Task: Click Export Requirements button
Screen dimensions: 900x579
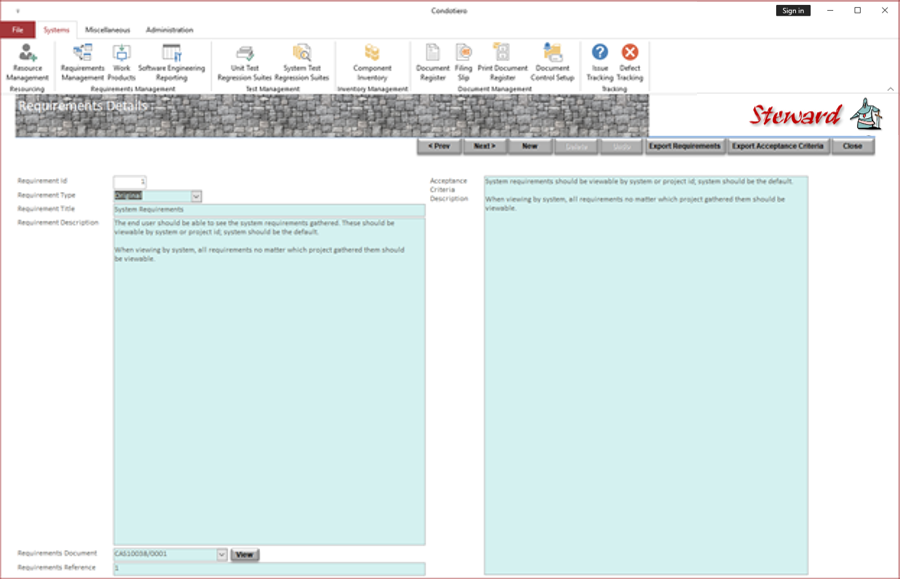Action: point(685,146)
